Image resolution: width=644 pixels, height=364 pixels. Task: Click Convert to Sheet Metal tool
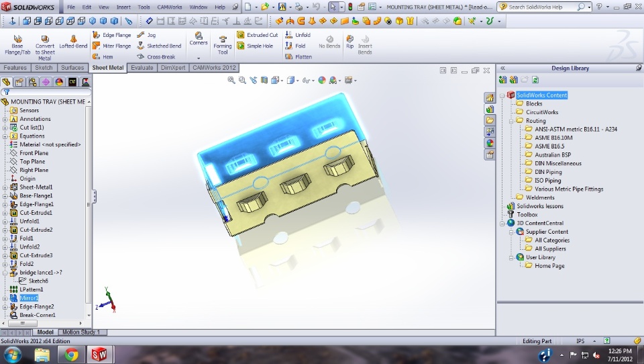[x=45, y=48]
